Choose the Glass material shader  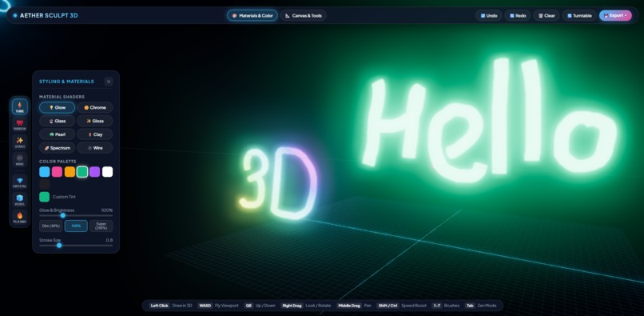coord(57,121)
